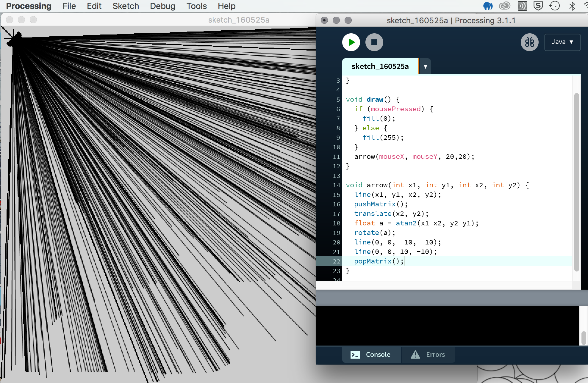
Task: Stop the running sketch
Action: click(374, 42)
